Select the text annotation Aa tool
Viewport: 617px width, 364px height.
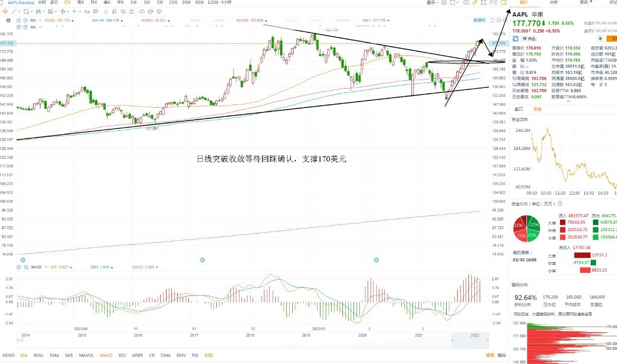click(87, 11)
